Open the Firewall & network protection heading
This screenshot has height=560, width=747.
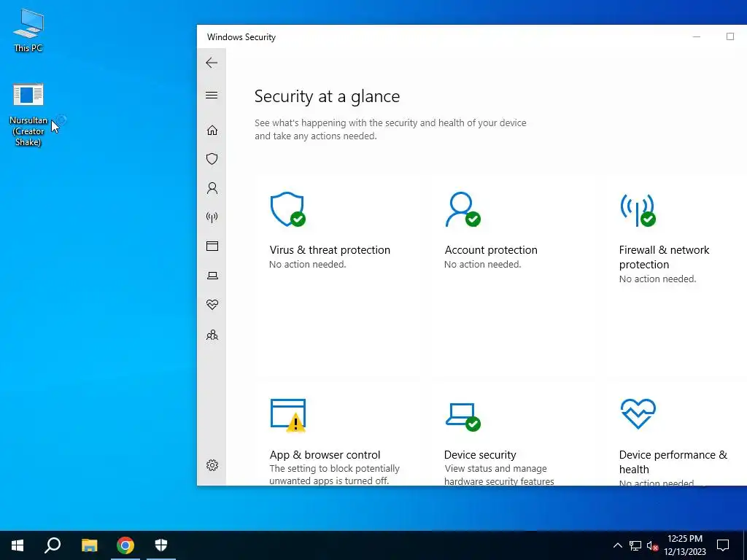664,257
